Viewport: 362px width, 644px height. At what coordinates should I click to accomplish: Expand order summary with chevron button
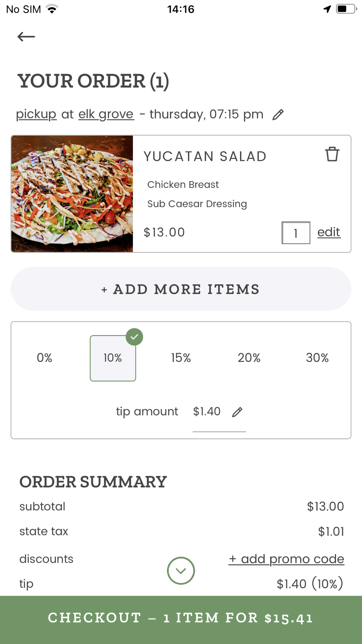pyautogui.click(x=181, y=570)
